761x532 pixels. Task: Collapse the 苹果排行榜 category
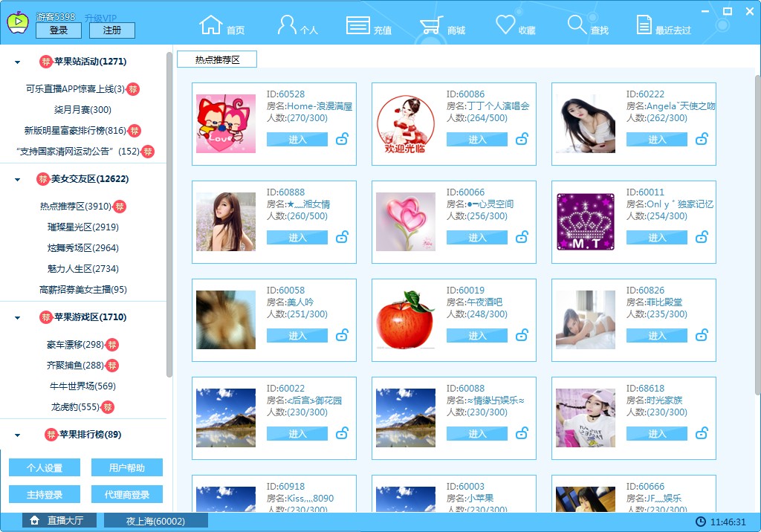pos(17,435)
